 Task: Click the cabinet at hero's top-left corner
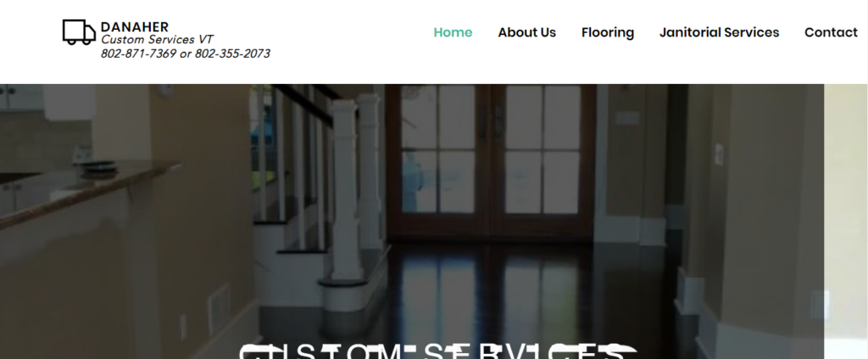pos(21,97)
